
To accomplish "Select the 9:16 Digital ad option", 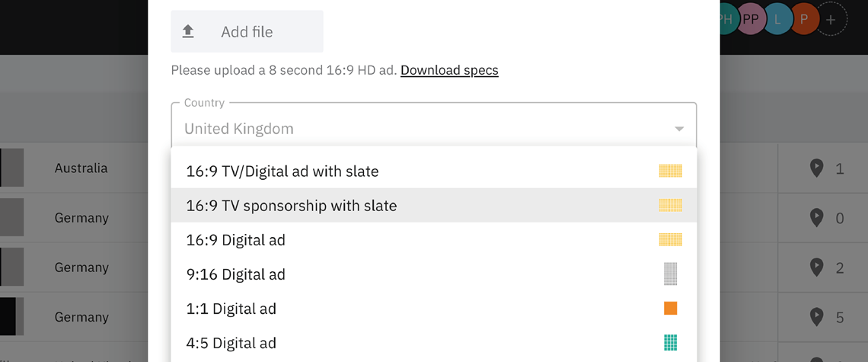I will [434, 274].
